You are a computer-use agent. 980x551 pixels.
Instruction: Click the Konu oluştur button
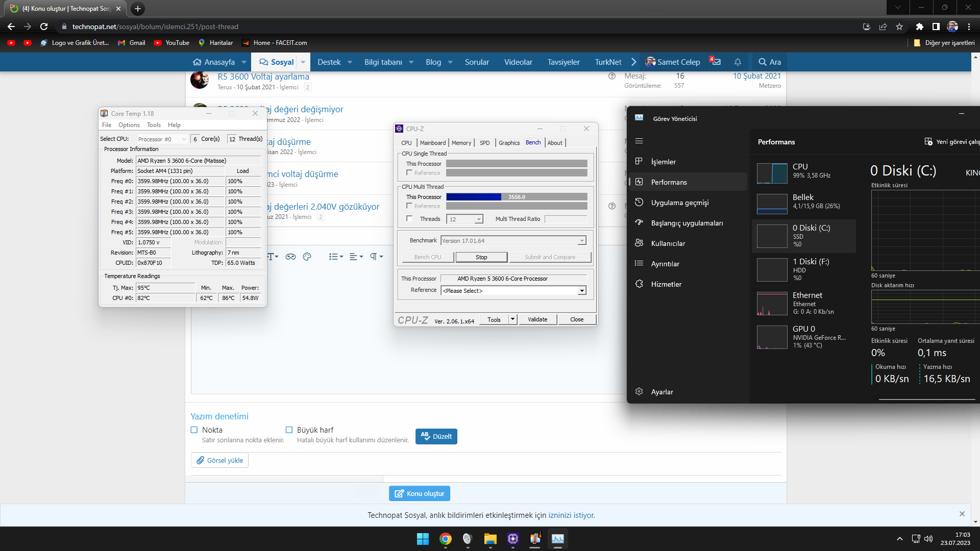click(x=419, y=493)
